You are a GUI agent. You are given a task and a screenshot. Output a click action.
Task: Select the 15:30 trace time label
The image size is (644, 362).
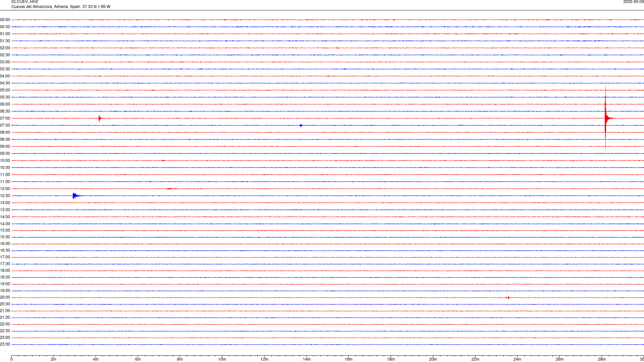(5, 237)
